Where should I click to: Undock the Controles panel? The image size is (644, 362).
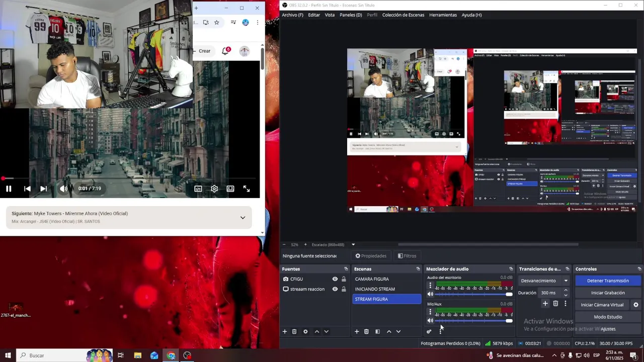coord(639,269)
